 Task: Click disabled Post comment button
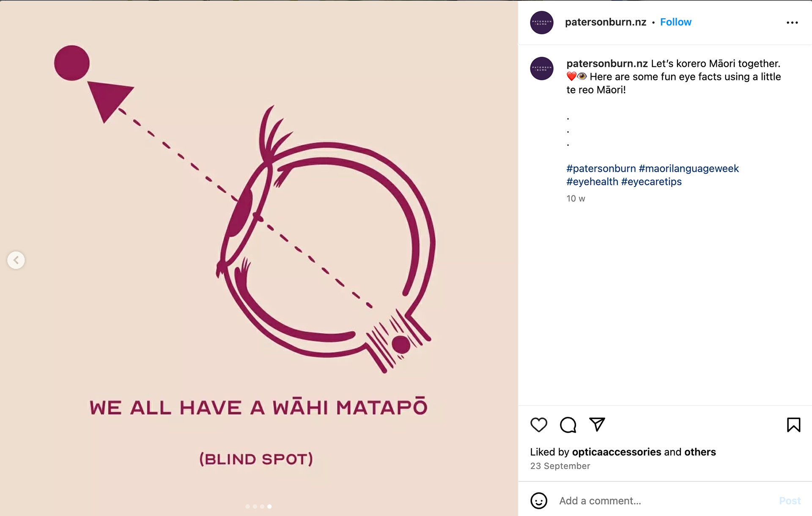(790, 501)
